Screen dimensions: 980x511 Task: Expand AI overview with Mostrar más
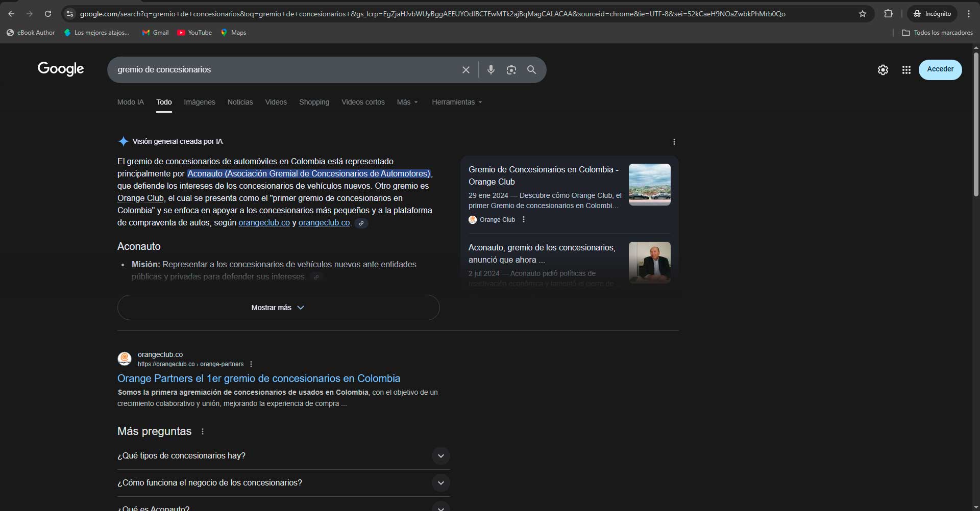[278, 308]
